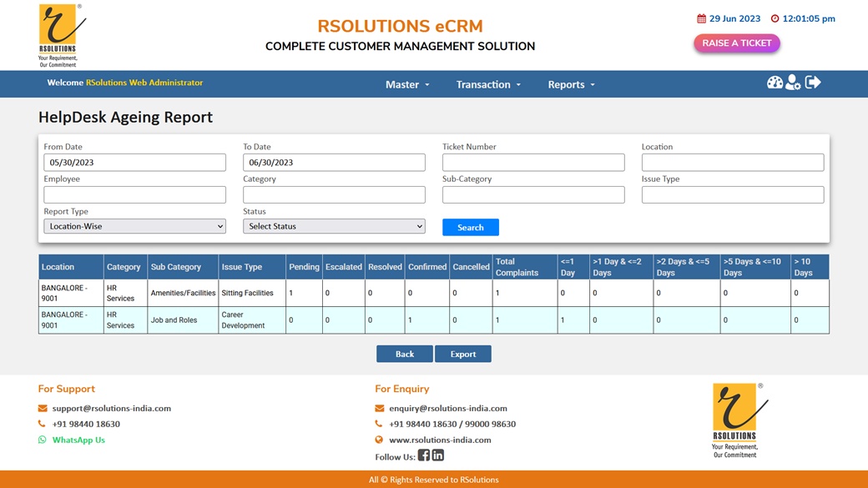Open the Transaction menu
This screenshot has height=488, width=868.
click(x=488, y=84)
